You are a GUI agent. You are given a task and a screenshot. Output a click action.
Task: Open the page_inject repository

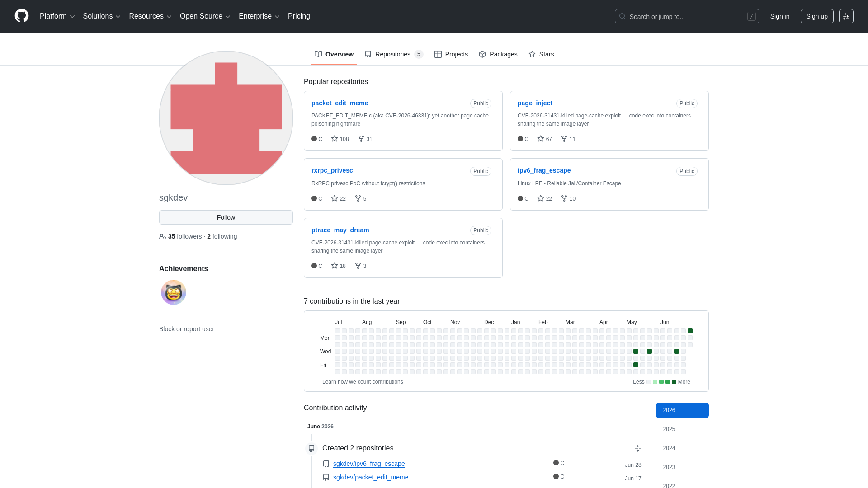coord(535,103)
